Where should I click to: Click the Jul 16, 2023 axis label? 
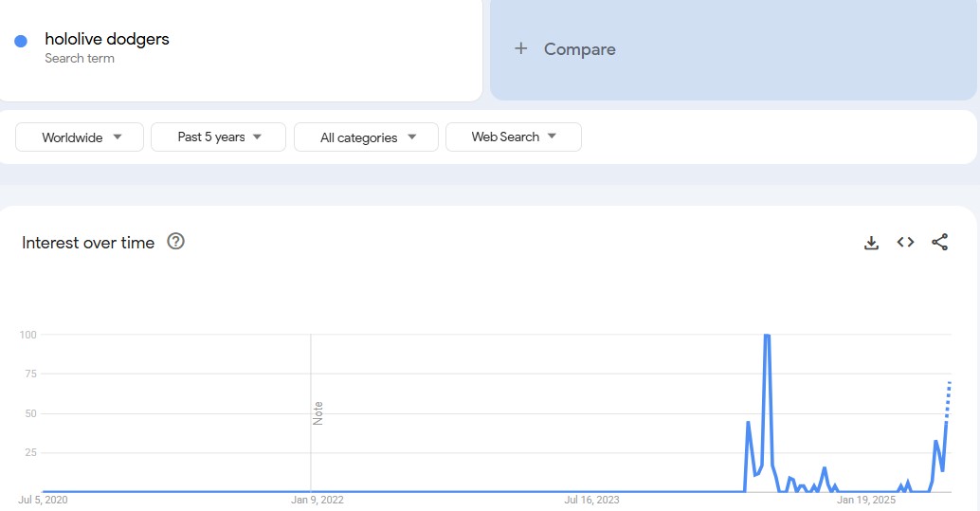coord(591,500)
